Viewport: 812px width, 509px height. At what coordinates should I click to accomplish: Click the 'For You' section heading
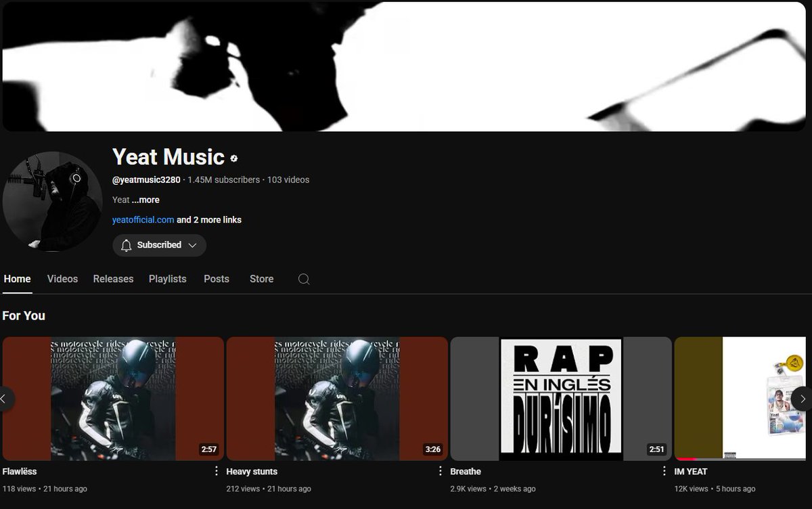point(24,315)
